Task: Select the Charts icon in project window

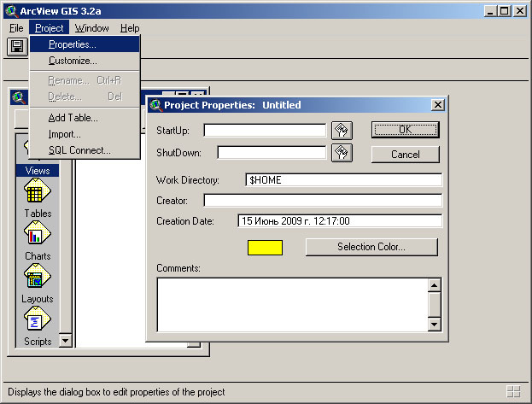Action: 38,233
